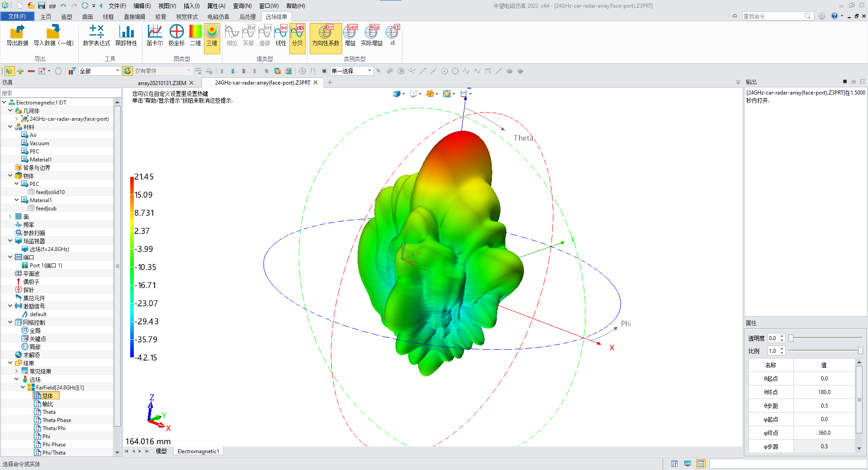Open the 全部 filter dropdown
The image size is (868, 470).
[x=118, y=71]
